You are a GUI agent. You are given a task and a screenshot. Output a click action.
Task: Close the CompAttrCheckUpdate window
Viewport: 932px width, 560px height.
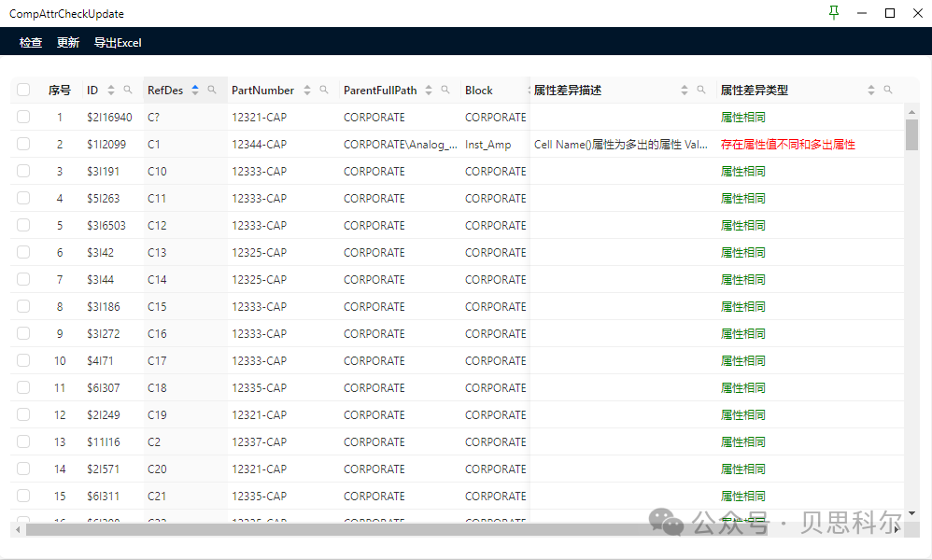[x=918, y=13]
